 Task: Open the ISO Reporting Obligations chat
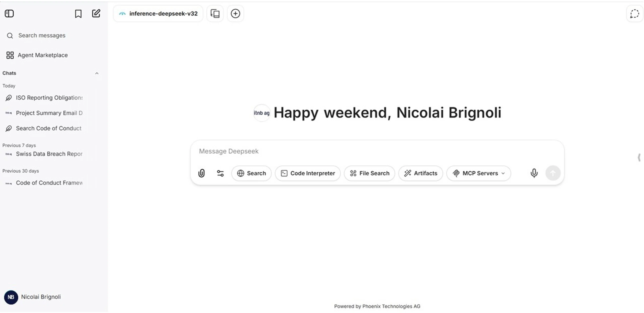[49, 98]
